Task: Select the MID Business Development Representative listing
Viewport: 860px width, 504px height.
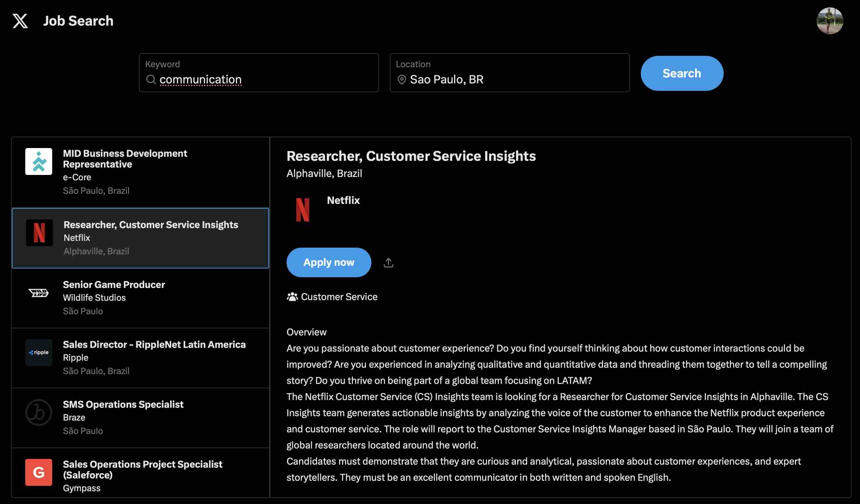Action: 140,172
